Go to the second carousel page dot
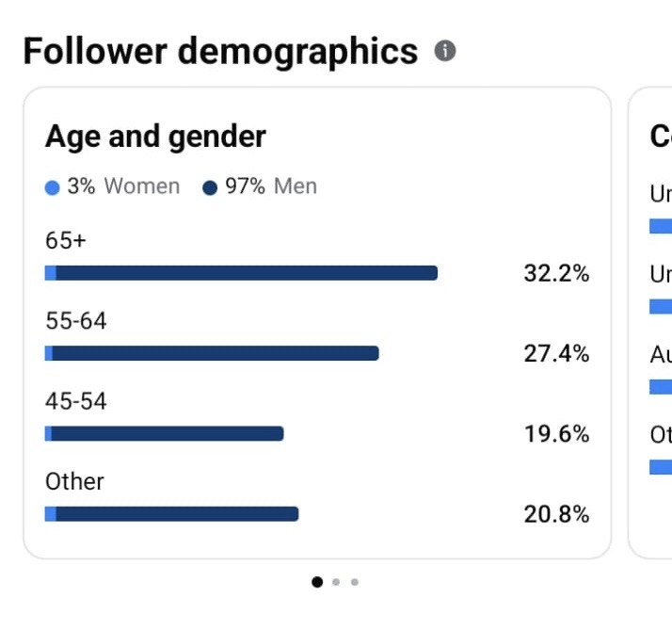 336,582
